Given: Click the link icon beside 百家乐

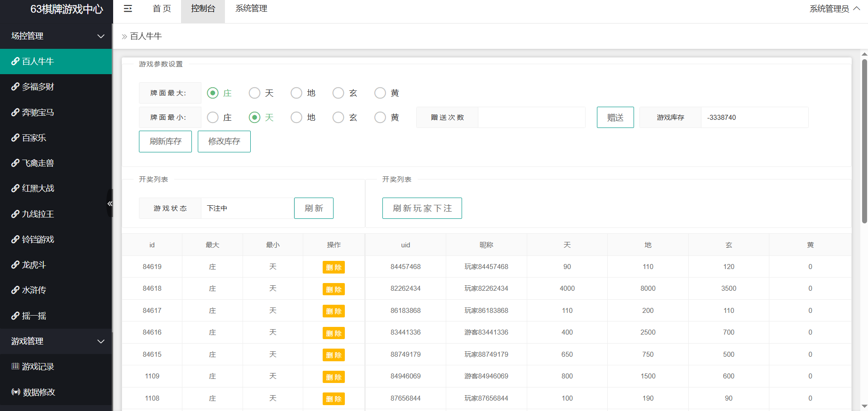Looking at the screenshot, I should tap(15, 138).
